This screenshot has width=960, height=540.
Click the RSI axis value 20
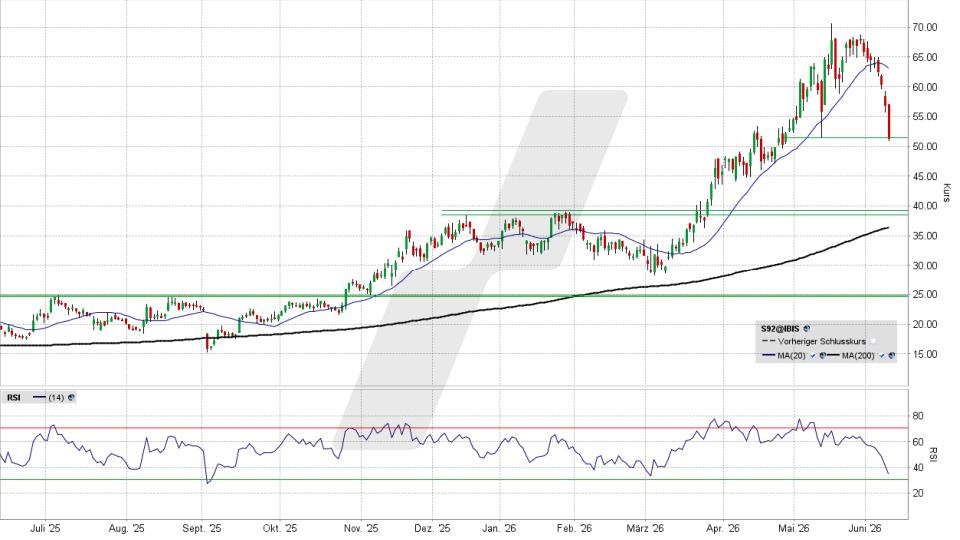(918, 493)
